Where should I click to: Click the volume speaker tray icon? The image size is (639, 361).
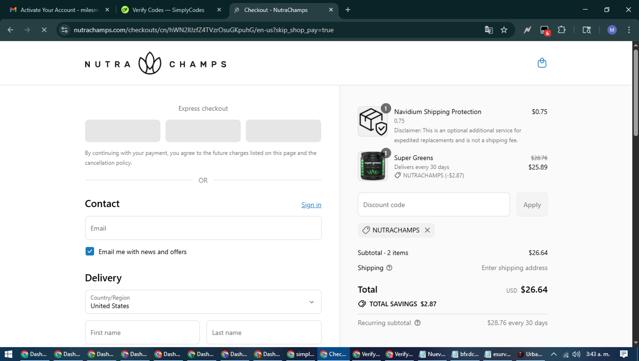coord(576,354)
